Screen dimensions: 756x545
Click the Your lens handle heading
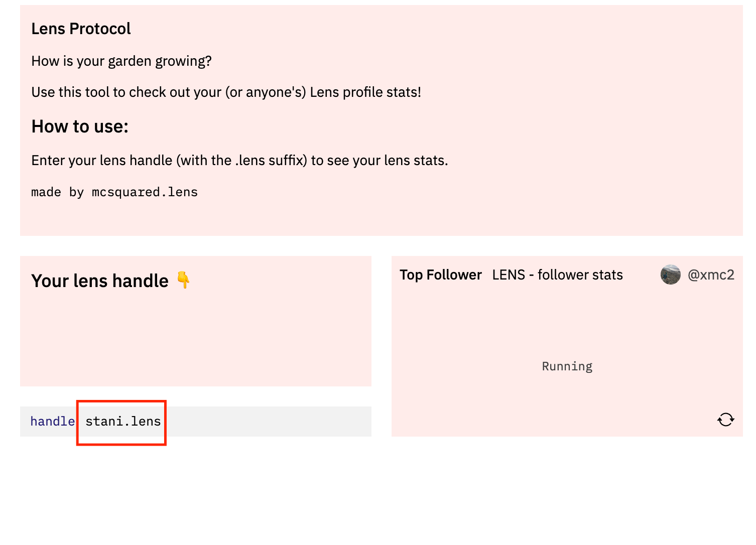(x=100, y=281)
